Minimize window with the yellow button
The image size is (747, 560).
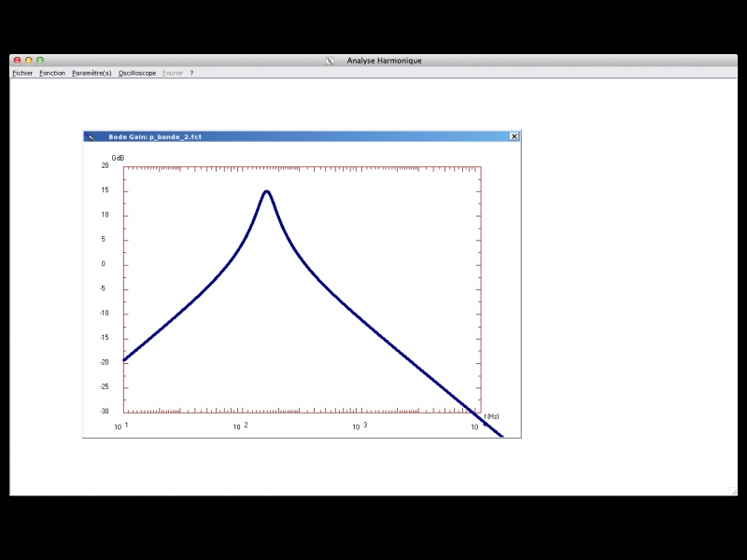pos(28,61)
